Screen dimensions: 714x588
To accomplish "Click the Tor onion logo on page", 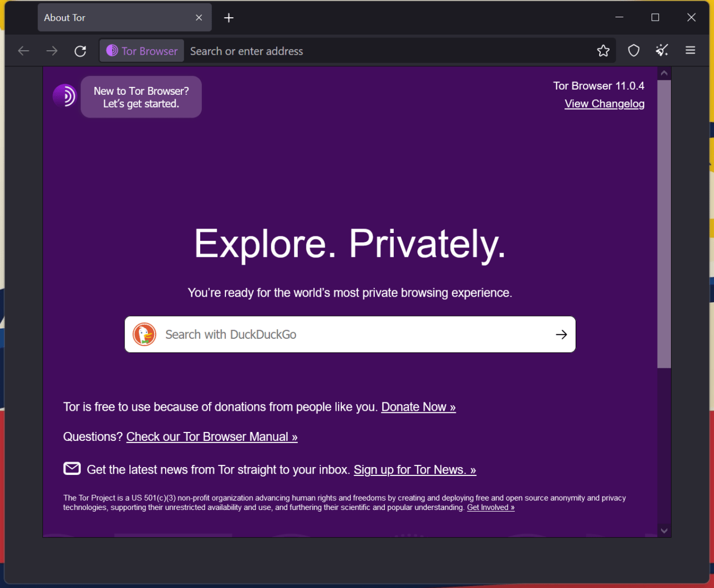I will (65, 96).
